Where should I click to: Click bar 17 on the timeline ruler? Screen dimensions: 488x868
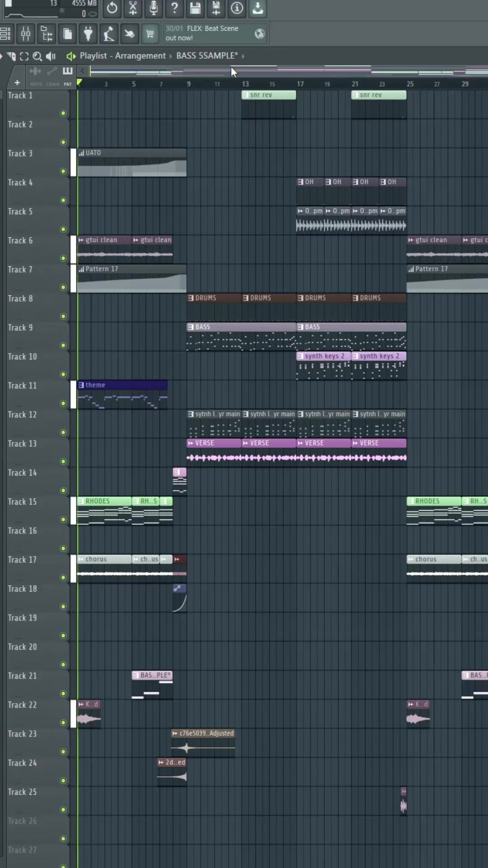(x=300, y=84)
